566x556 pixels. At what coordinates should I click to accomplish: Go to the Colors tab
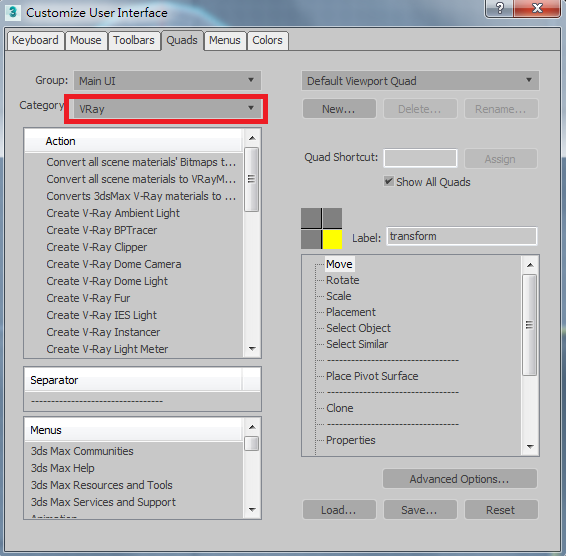[x=267, y=40]
